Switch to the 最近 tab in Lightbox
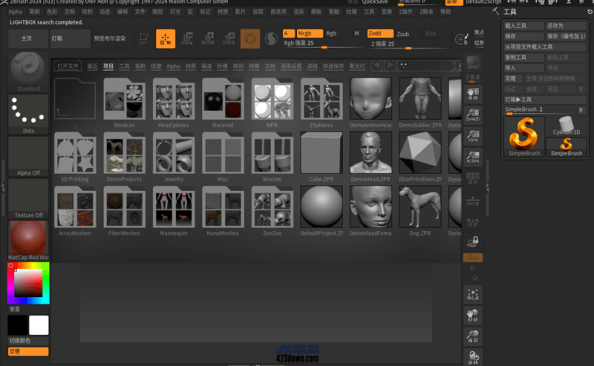The width and height of the screenshot is (594, 366). 92,66
